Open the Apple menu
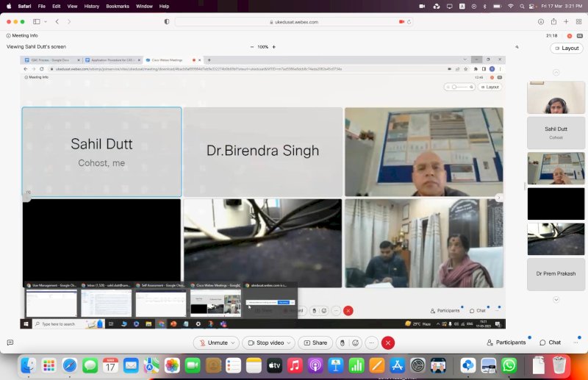The height and width of the screenshot is (380, 588). tap(9, 6)
